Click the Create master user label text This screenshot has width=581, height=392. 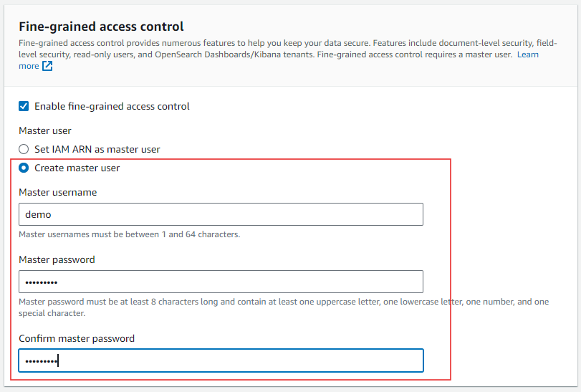pyautogui.click(x=77, y=168)
